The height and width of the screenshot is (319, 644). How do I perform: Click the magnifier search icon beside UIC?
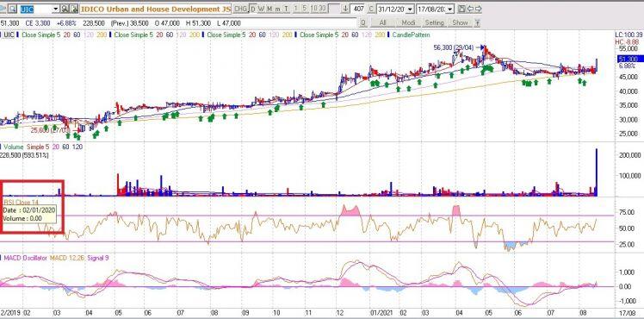pyautogui.click(x=12, y=9)
